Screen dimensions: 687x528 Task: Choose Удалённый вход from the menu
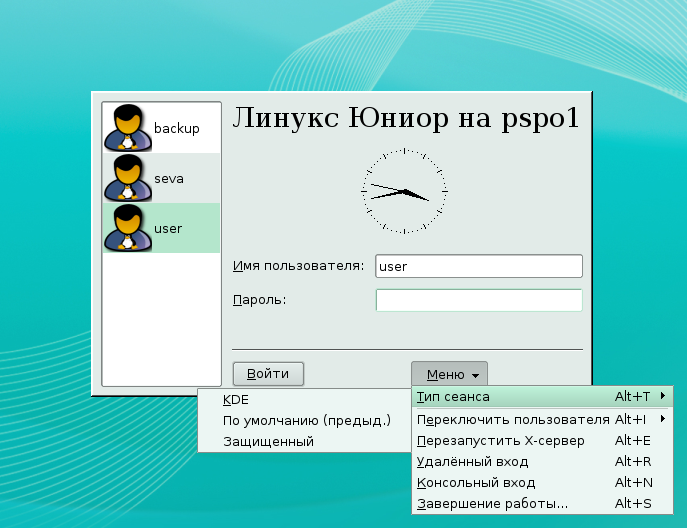coord(472,461)
